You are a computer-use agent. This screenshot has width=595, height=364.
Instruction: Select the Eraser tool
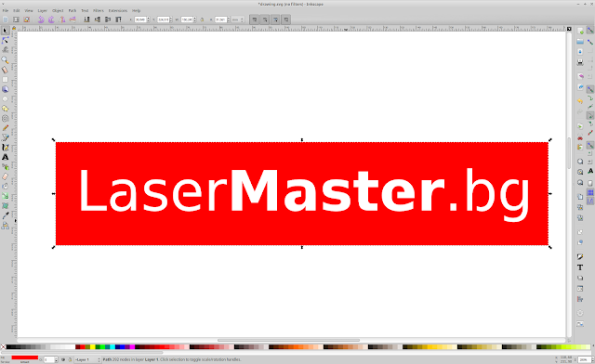click(x=6, y=176)
